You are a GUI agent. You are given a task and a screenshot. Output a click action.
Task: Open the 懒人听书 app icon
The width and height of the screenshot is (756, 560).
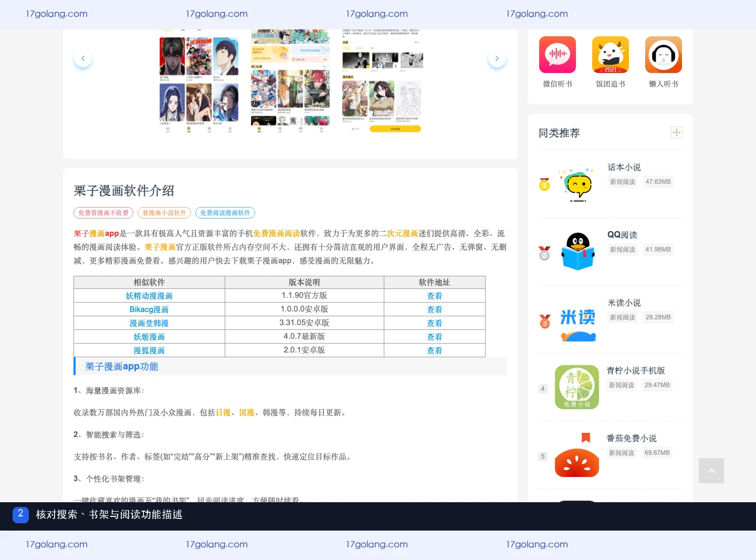click(664, 55)
